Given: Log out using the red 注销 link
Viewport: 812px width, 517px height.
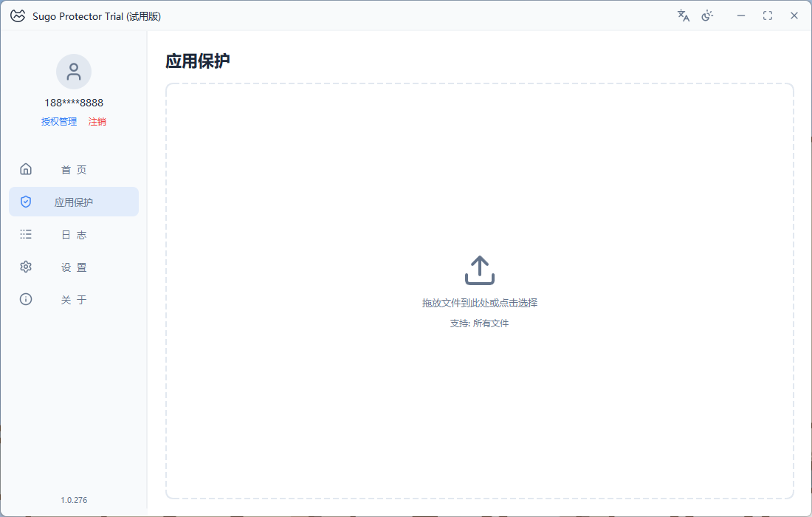Looking at the screenshot, I should click(x=97, y=122).
